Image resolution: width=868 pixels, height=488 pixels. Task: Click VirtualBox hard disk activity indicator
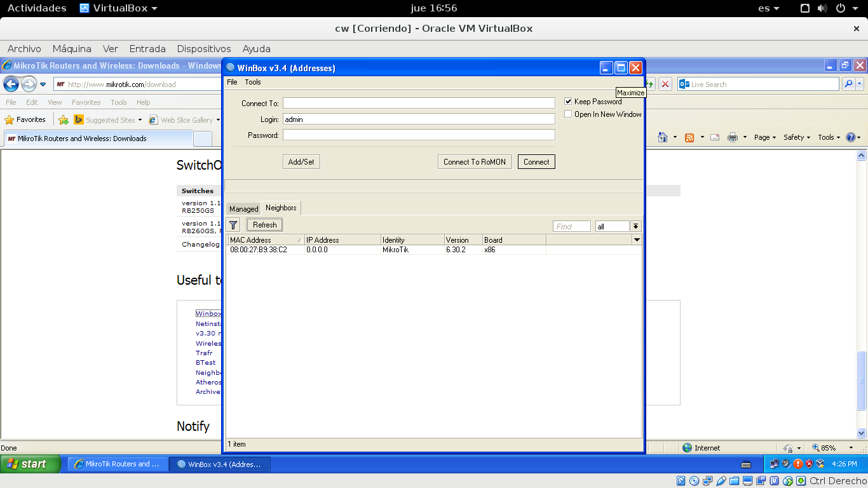click(x=681, y=481)
